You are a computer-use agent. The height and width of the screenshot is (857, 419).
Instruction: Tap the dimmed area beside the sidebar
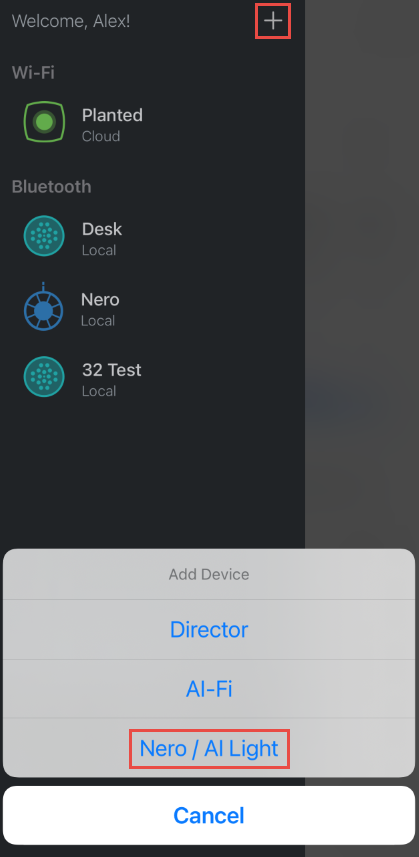pos(362,273)
